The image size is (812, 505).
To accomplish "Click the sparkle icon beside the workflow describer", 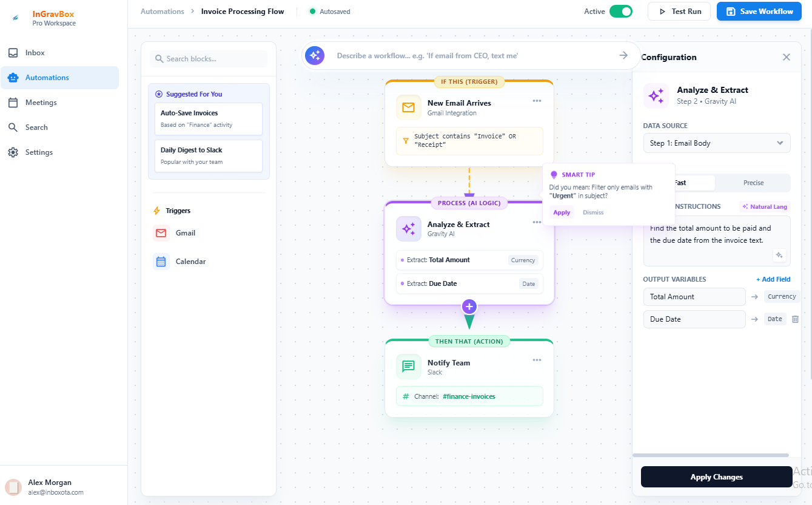I will click(315, 55).
